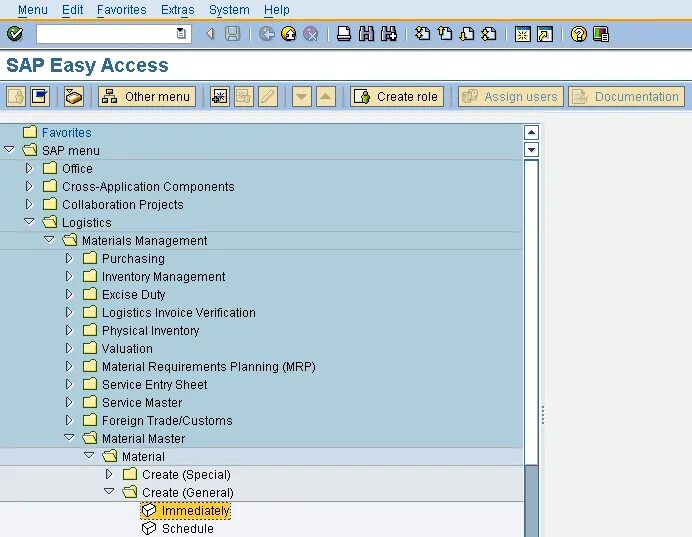Click the Create role button
Screen dimensions: 692x537
click(x=397, y=97)
